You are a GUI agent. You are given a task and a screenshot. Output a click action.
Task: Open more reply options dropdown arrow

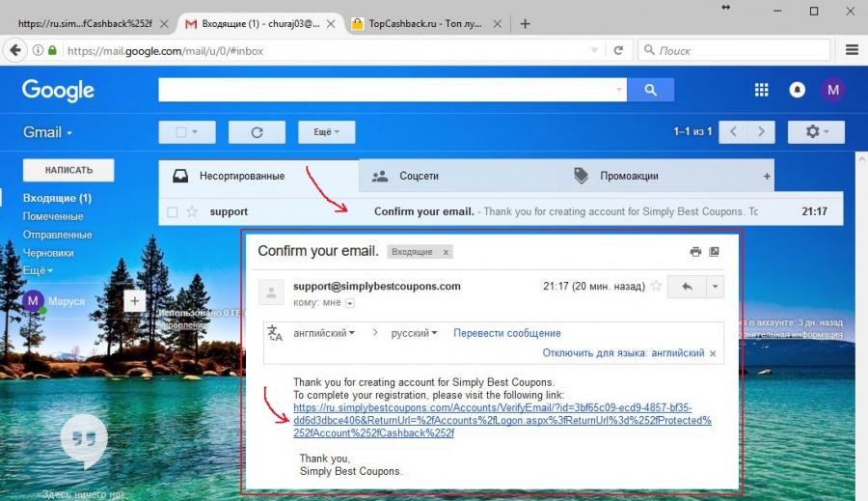pos(716,287)
